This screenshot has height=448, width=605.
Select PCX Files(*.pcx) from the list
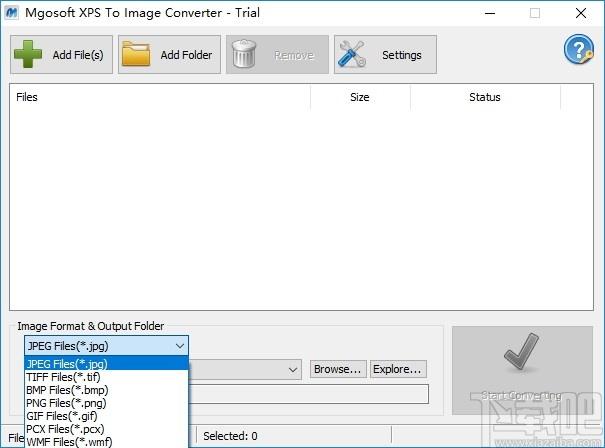[x=106, y=429]
